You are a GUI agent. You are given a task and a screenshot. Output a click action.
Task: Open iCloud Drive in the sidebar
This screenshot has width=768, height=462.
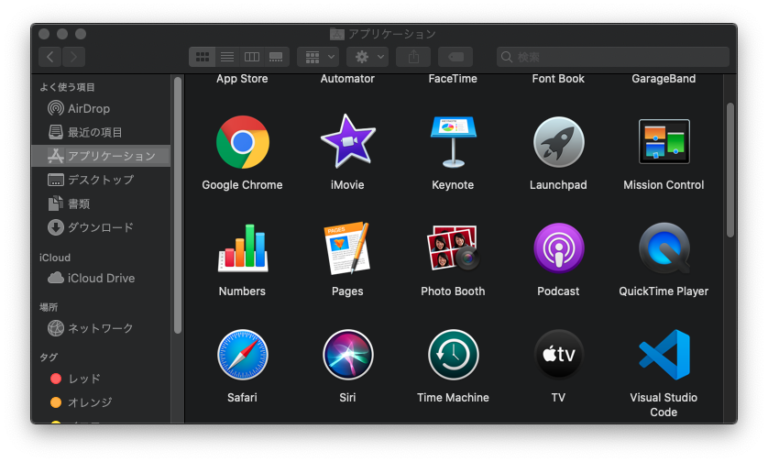[100, 278]
